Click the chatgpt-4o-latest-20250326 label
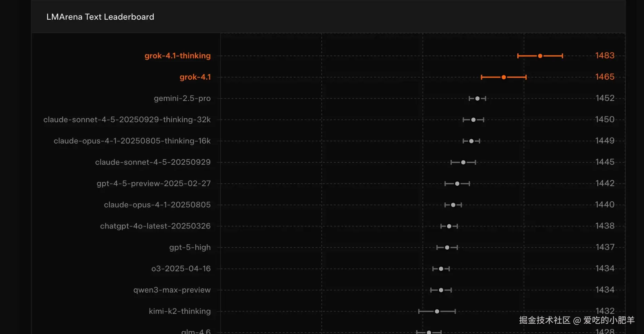The height and width of the screenshot is (334, 644). pyautogui.click(x=155, y=226)
